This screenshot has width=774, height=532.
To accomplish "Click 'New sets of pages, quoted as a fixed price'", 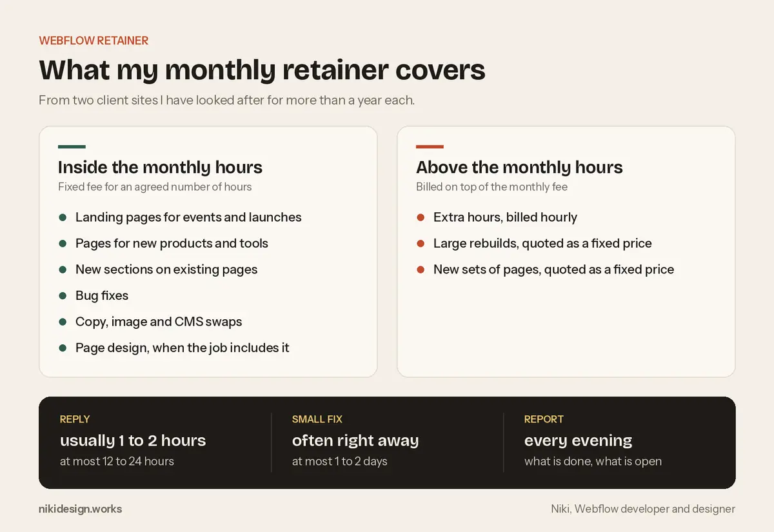I will click(x=553, y=270).
